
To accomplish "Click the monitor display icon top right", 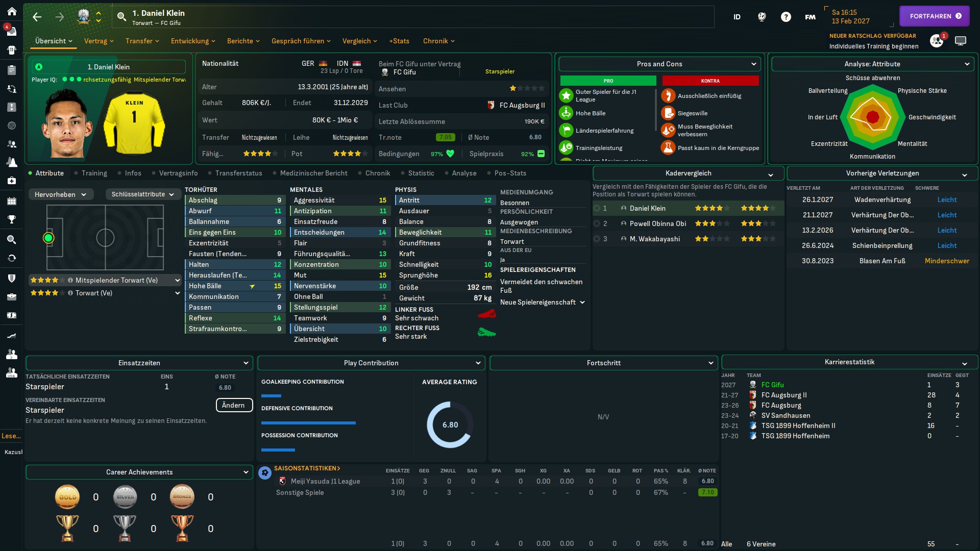I will pyautogui.click(x=960, y=41).
